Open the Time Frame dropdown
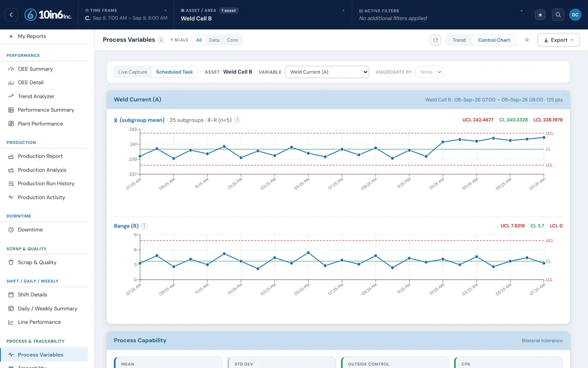This screenshot has height=368, width=588. click(126, 15)
